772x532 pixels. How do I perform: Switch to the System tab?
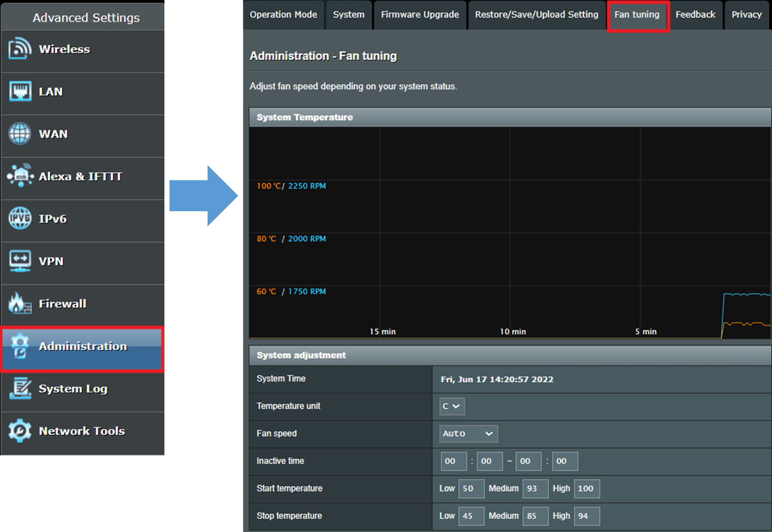348,15
